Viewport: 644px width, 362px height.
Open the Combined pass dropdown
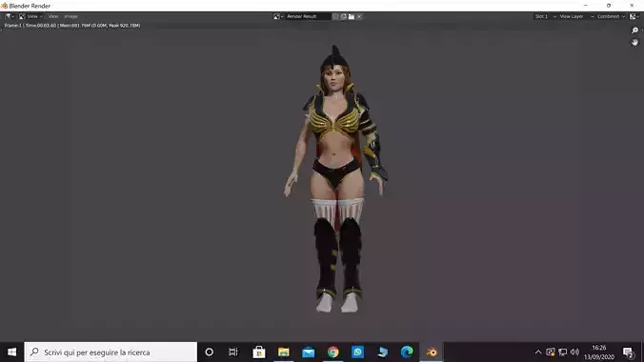coord(611,16)
